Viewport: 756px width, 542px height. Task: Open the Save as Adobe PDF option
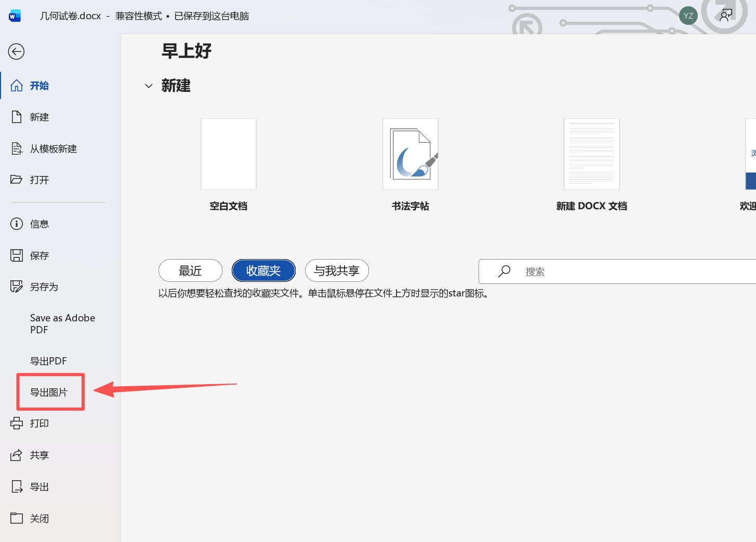(62, 323)
